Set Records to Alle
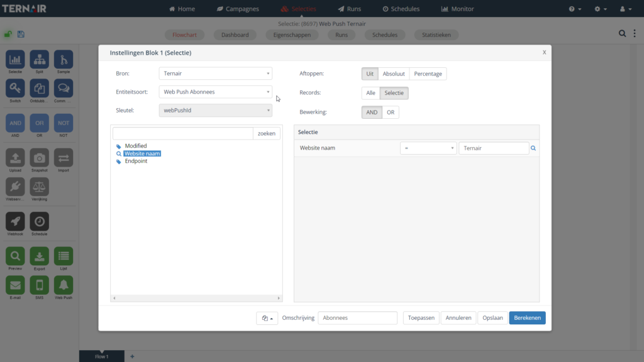This screenshot has height=362, width=644. tap(370, 93)
